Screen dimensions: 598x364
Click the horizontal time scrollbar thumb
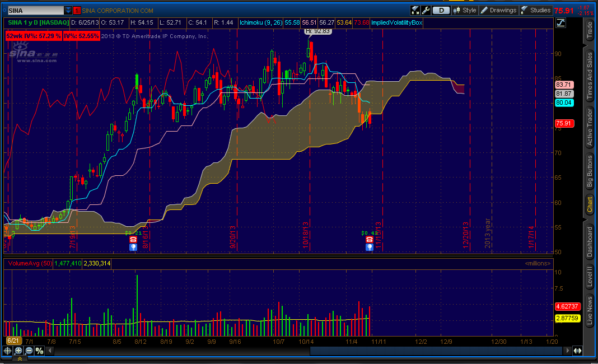pos(436,350)
